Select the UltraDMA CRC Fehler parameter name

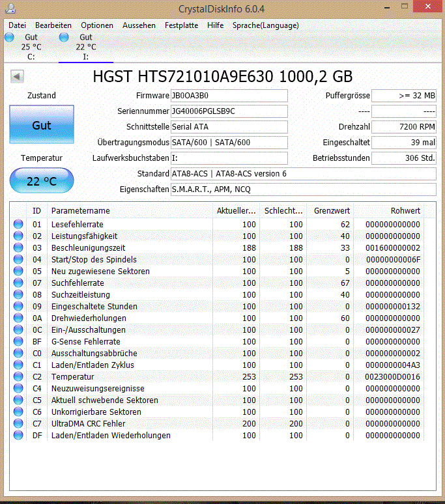click(88, 424)
